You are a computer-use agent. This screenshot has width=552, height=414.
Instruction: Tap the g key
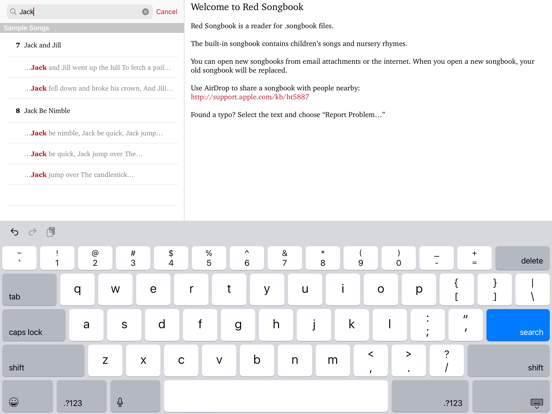click(238, 325)
